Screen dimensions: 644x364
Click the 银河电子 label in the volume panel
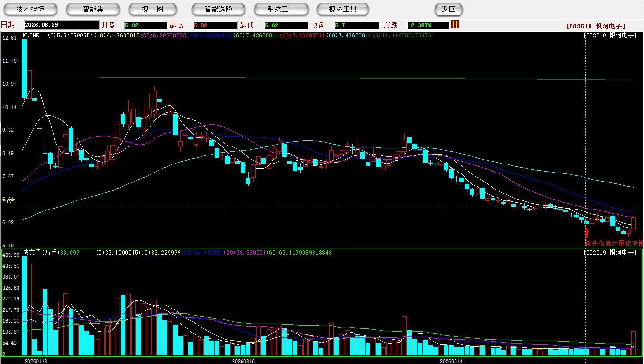click(x=622, y=253)
